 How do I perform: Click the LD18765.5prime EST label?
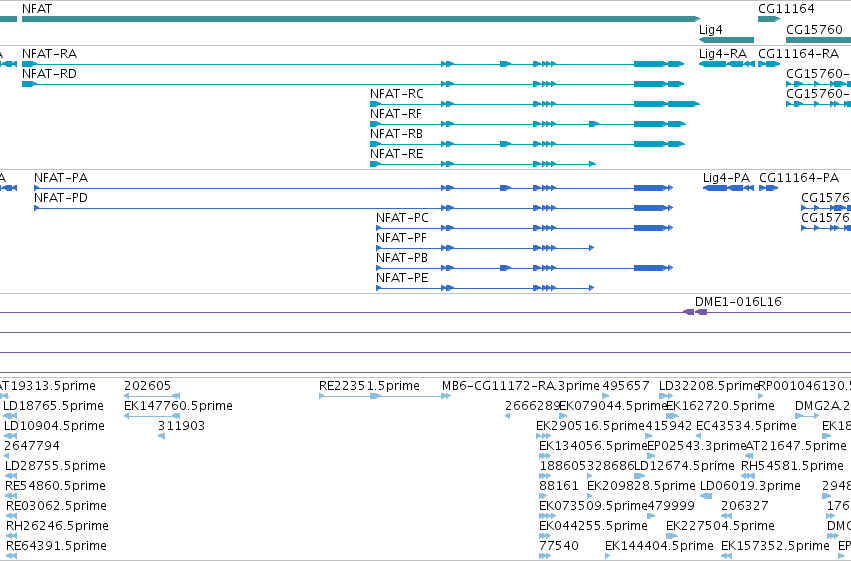tap(53, 406)
